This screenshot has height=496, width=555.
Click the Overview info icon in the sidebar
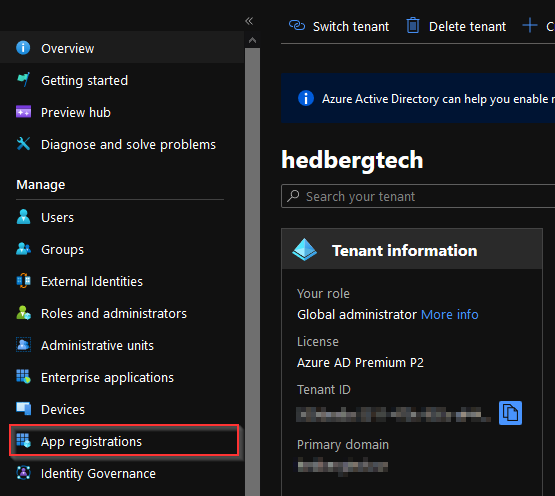[23, 48]
